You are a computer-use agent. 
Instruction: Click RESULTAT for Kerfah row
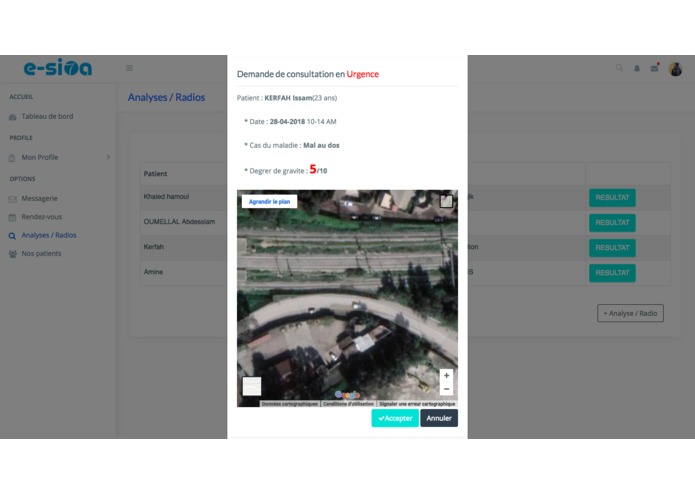tap(612, 248)
